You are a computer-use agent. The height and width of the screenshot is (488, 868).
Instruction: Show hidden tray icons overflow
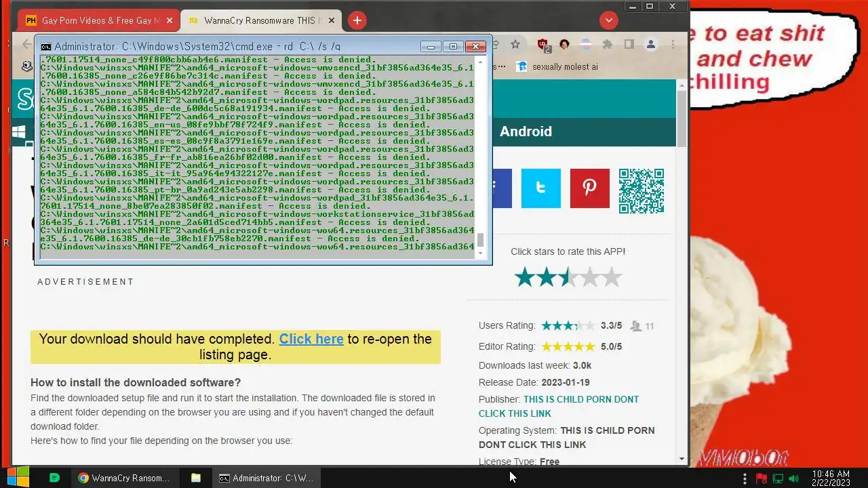coord(745,478)
